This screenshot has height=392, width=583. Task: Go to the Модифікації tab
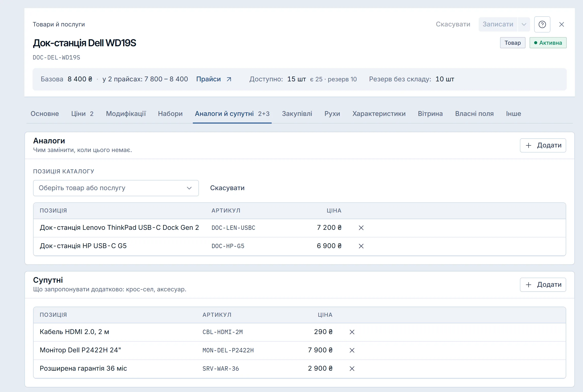126,114
